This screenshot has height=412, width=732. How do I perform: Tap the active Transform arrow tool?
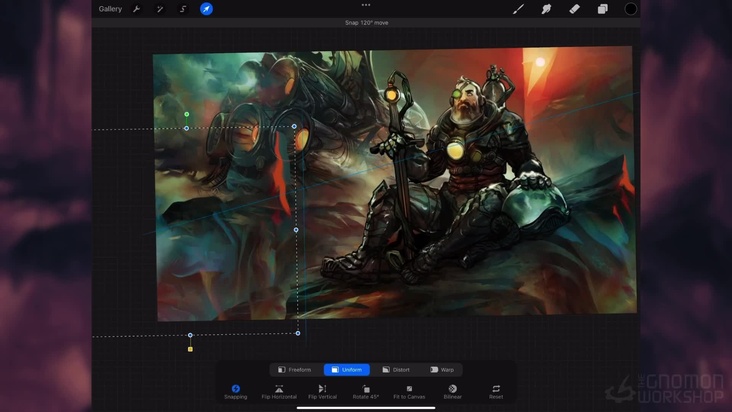(206, 9)
